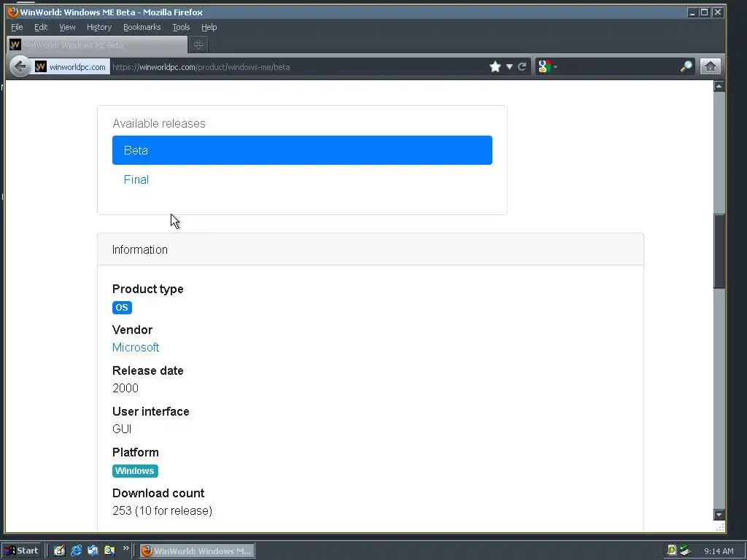Go to the Firefox home page icon
This screenshot has height=560, width=747.
710,66
